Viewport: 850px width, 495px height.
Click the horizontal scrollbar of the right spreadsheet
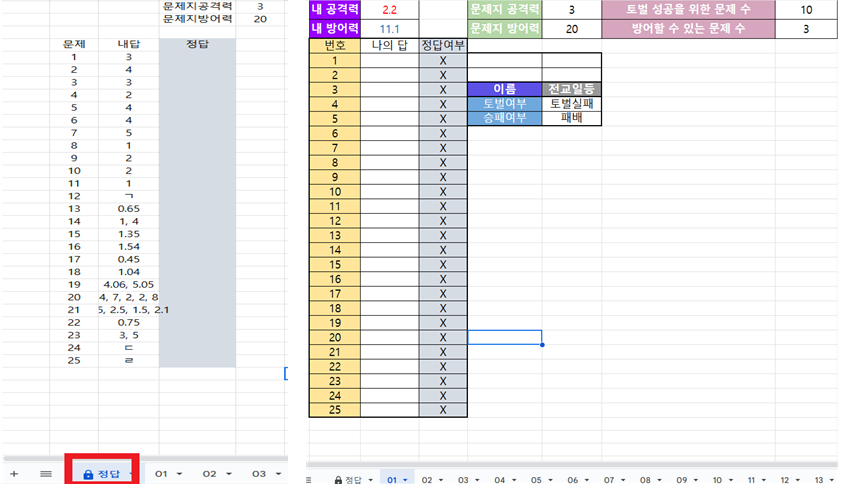[x=572, y=465]
